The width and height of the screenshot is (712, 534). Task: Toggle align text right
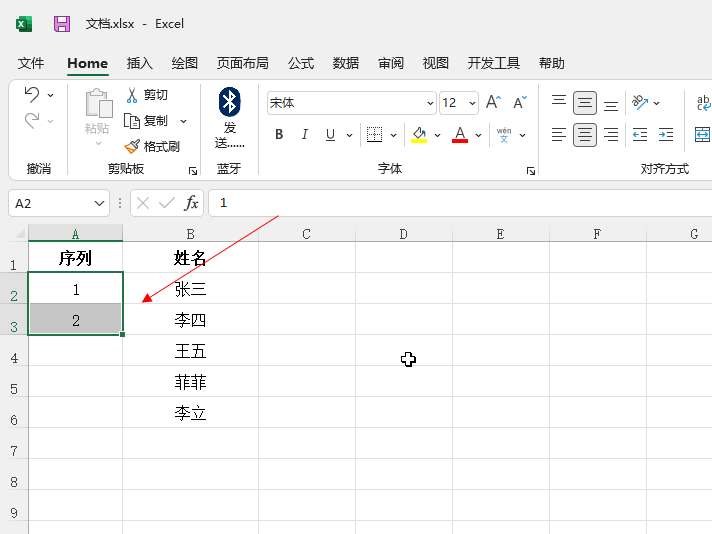611,134
